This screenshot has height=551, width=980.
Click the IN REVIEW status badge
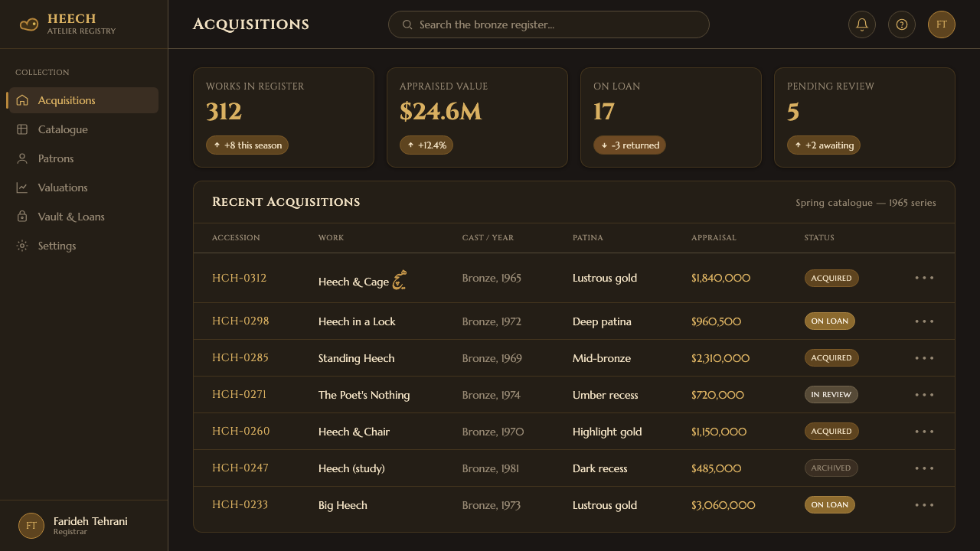click(x=831, y=395)
